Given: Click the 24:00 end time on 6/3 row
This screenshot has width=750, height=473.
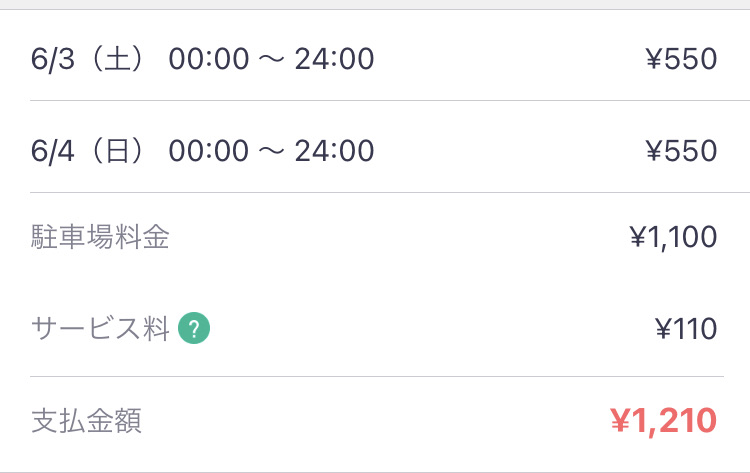Looking at the screenshot, I should pyautogui.click(x=335, y=59).
